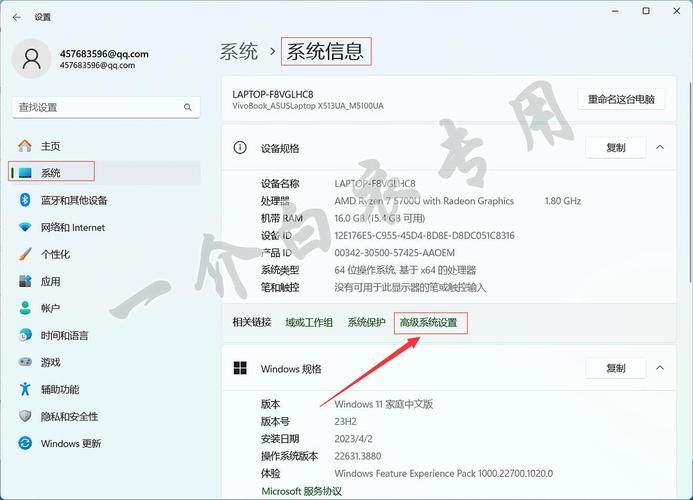This screenshot has width=693, height=500.
Task: Open 辅助功能 in the sidebar
Action: 60,389
